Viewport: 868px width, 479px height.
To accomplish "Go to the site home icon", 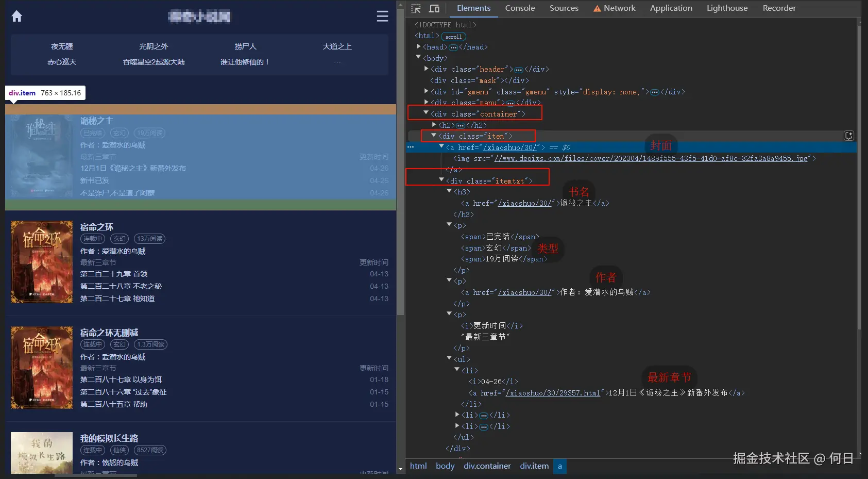I will click(x=17, y=16).
